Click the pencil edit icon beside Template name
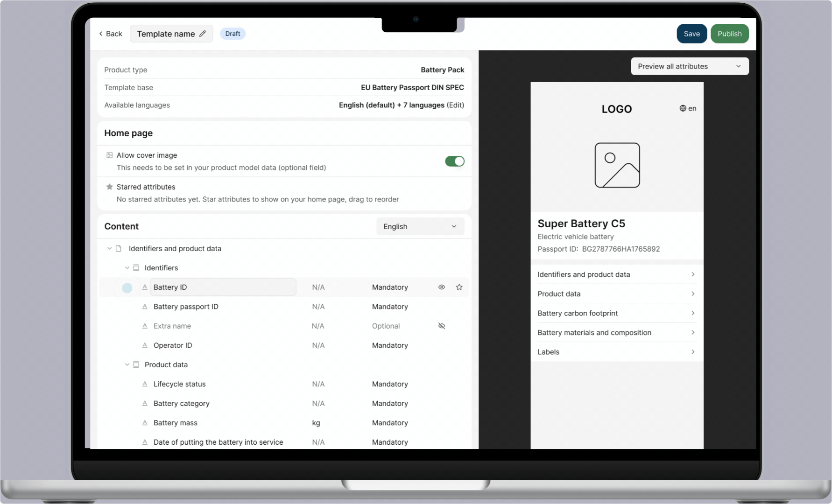This screenshot has width=832, height=504. coord(203,34)
